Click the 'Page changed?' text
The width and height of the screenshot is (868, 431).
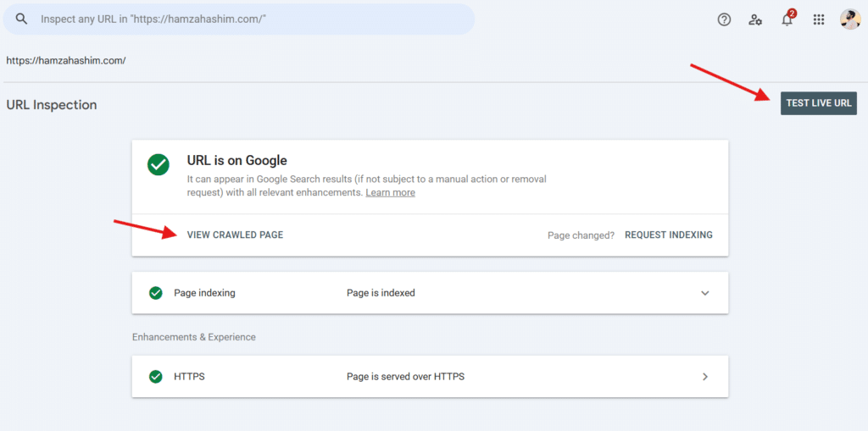pos(581,235)
